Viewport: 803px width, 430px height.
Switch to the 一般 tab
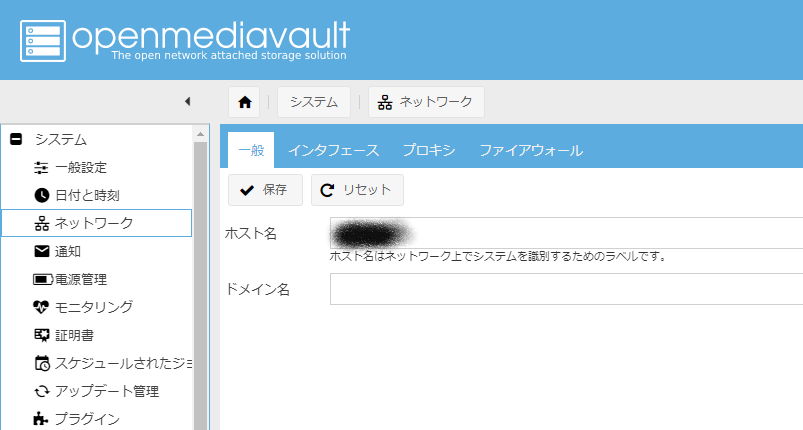(x=251, y=150)
